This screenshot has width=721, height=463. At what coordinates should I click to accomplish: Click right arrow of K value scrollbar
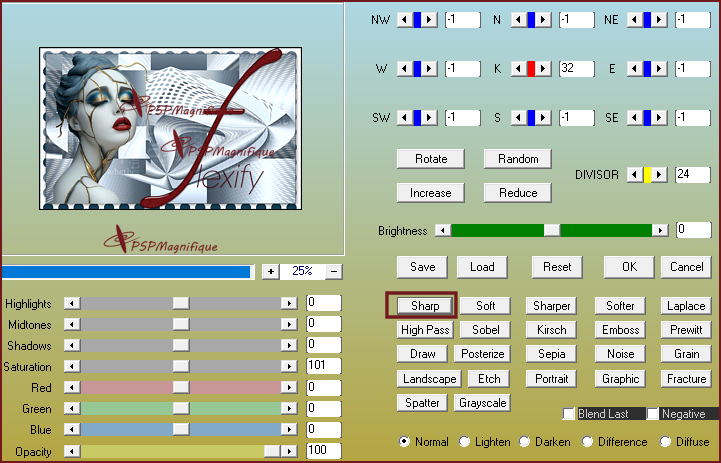tap(545, 68)
